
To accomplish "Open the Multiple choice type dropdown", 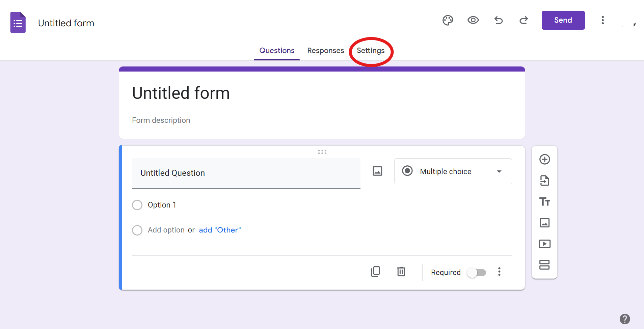I will [x=453, y=171].
